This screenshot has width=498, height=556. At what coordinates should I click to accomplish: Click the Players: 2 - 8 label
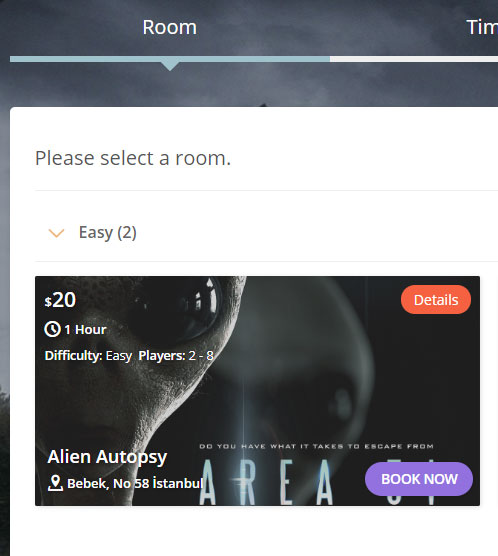click(176, 356)
